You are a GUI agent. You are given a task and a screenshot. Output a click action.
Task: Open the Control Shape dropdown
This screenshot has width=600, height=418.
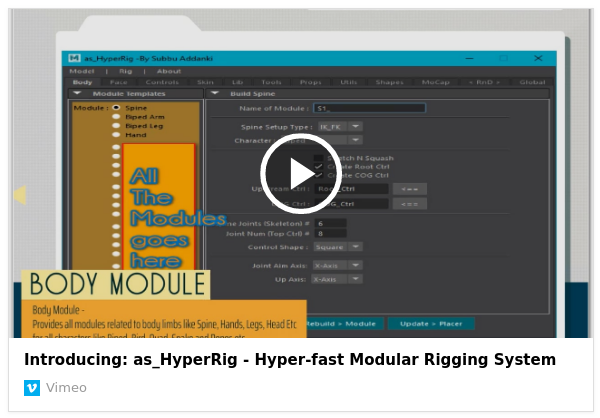point(338,247)
